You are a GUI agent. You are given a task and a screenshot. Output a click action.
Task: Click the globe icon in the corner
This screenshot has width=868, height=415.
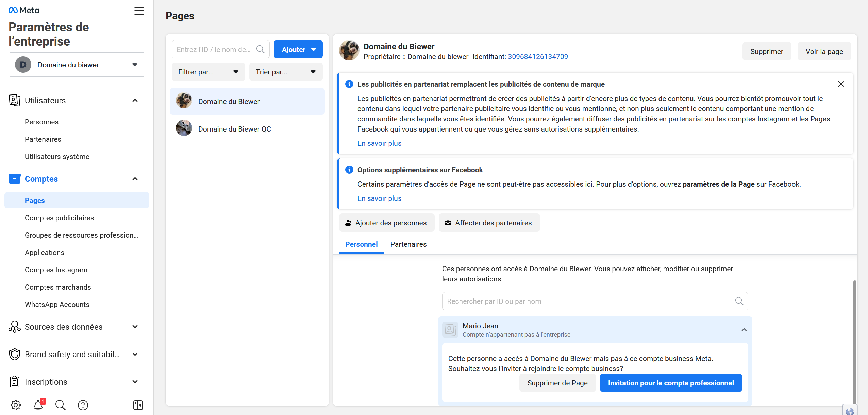pos(850,411)
